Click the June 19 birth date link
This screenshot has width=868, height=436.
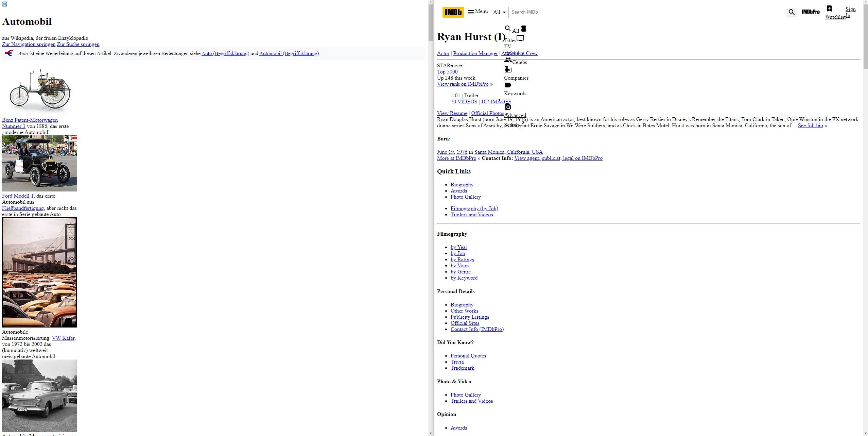tap(446, 152)
